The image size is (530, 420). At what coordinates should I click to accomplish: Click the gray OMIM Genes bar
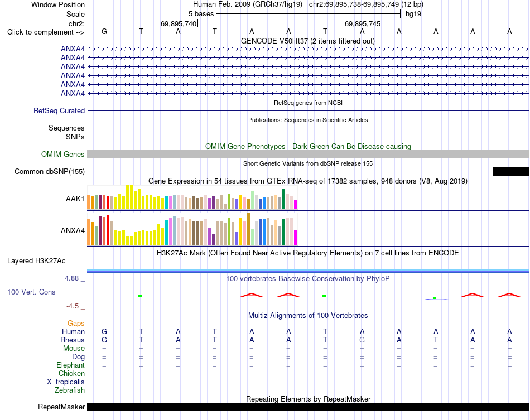point(308,154)
